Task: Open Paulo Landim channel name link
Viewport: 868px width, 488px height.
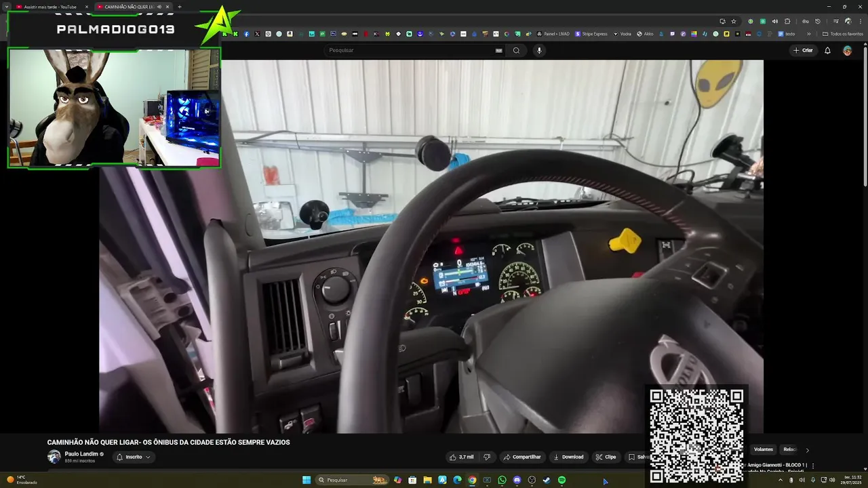Action: pos(81,453)
